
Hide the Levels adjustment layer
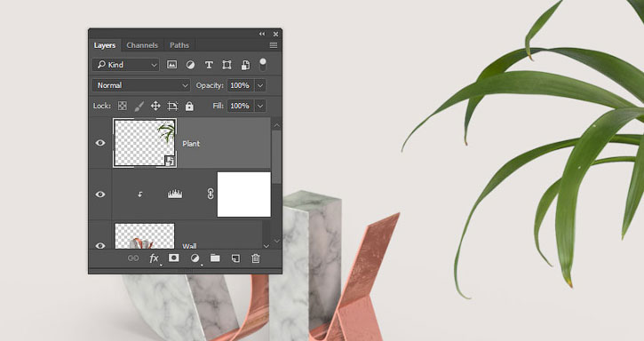pos(100,194)
